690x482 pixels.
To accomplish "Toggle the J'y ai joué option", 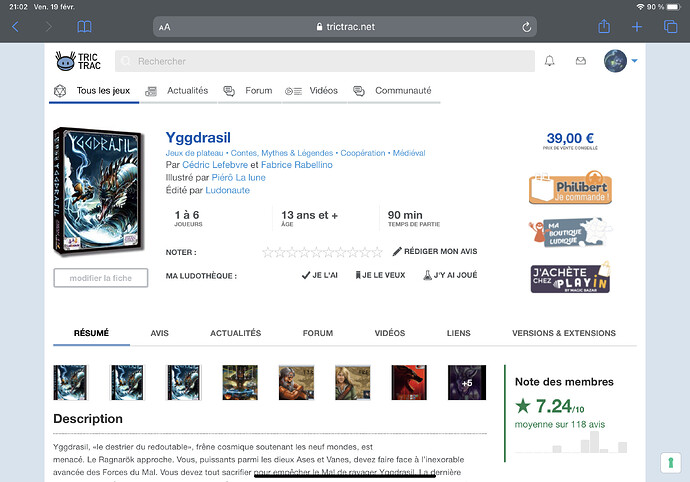I will [x=450, y=275].
